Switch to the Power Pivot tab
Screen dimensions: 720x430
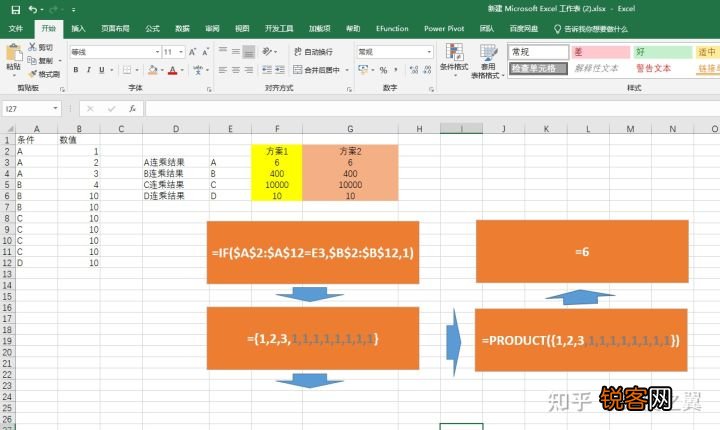(444, 28)
